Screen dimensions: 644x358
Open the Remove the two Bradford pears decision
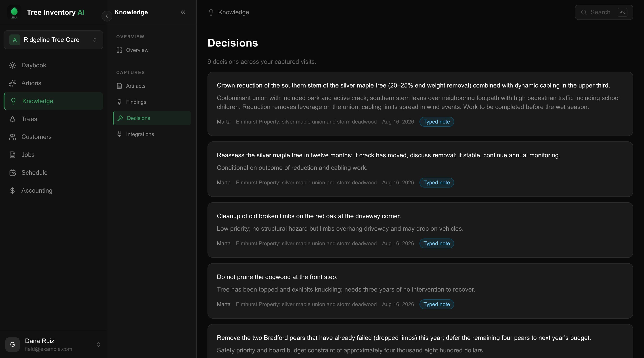(x=420, y=341)
